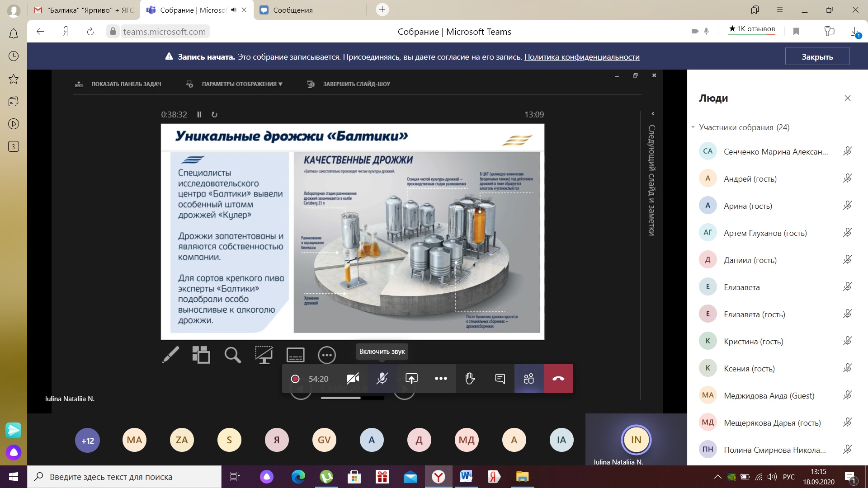
Task: Open more actions in call bar
Action: pyautogui.click(x=441, y=379)
